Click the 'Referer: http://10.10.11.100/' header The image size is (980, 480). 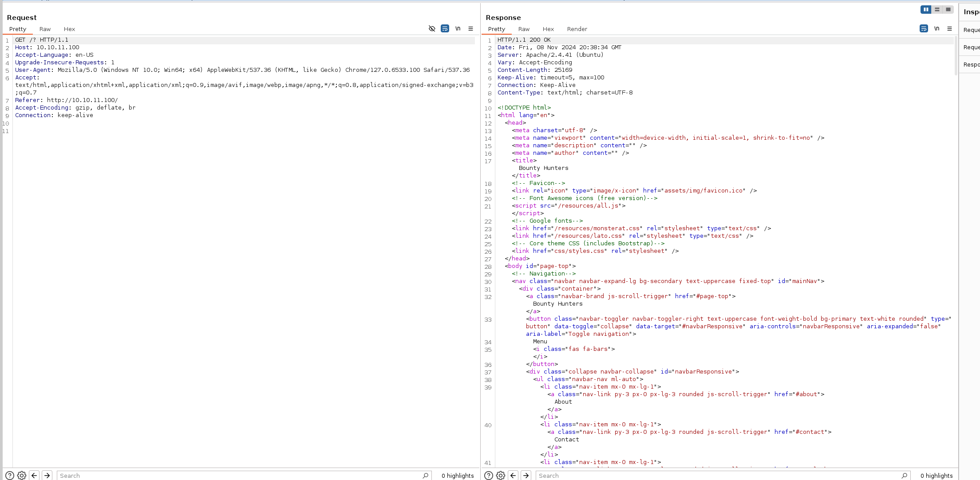point(67,100)
